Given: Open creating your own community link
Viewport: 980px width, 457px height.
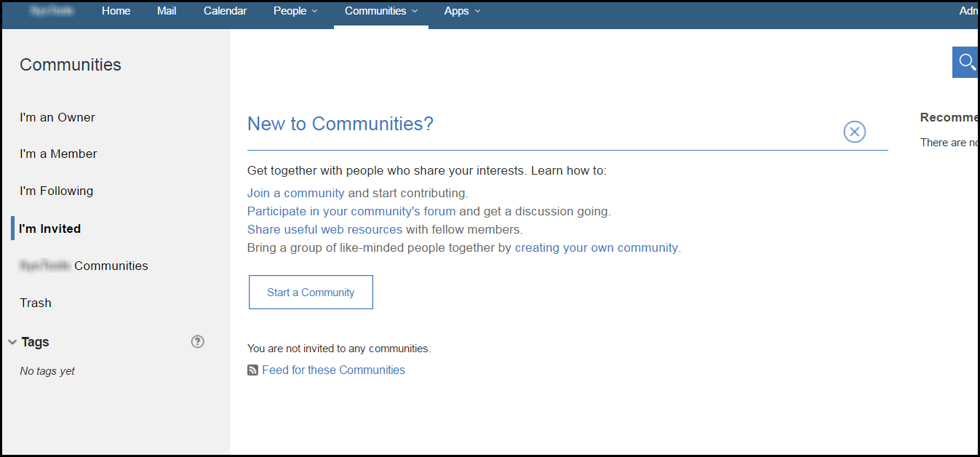Looking at the screenshot, I should 596,247.
